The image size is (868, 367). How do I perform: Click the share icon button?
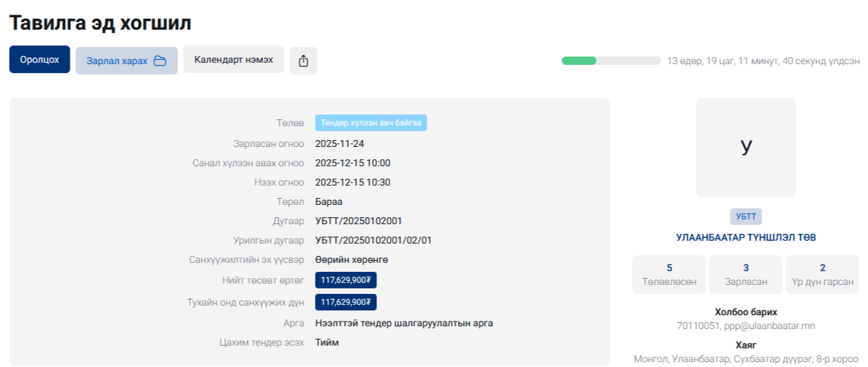tap(303, 61)
